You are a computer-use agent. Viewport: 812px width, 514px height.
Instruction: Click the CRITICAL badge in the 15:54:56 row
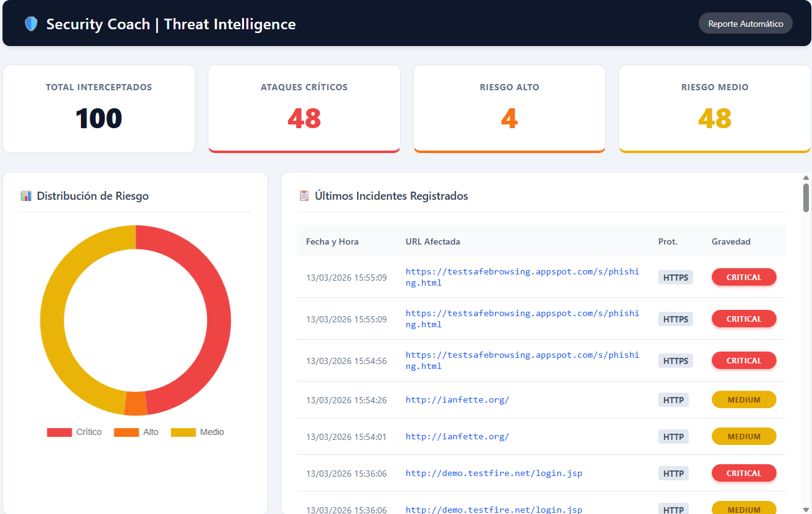(x=744, y=360)
